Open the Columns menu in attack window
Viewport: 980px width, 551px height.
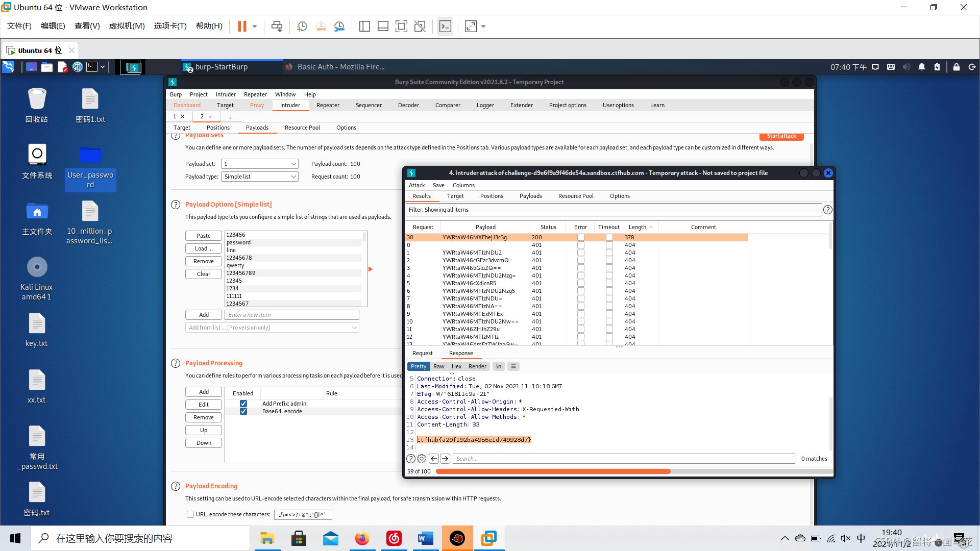coord(463,185)
